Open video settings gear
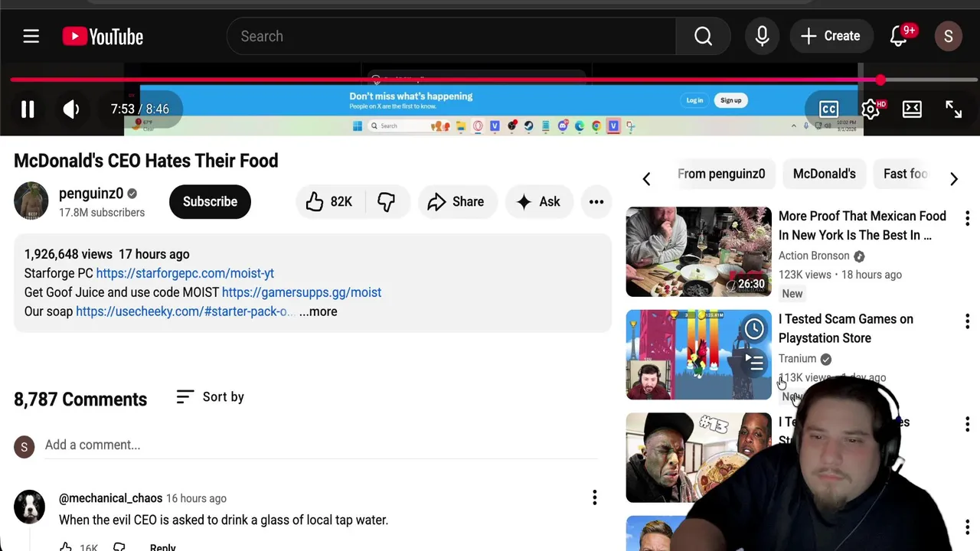 tap(871, 109)
